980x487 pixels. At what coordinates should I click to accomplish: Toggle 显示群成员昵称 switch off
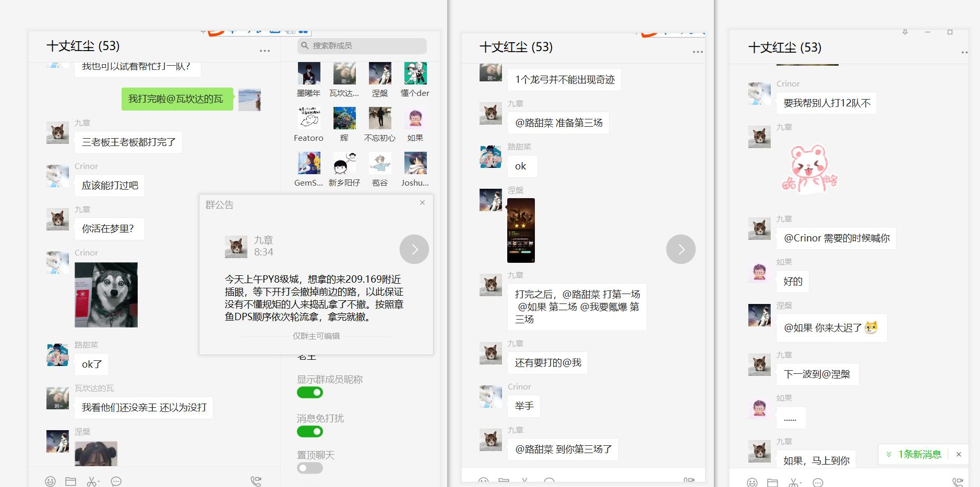[x=310, y=393]
